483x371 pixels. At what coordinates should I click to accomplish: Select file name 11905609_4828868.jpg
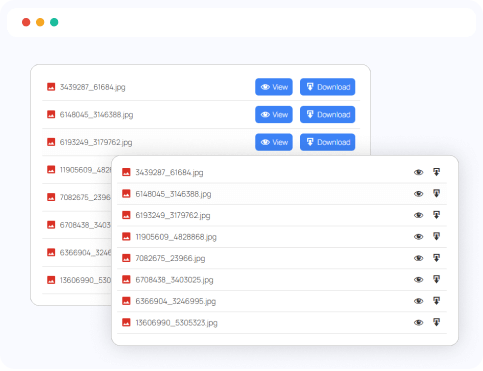[176, 237]
